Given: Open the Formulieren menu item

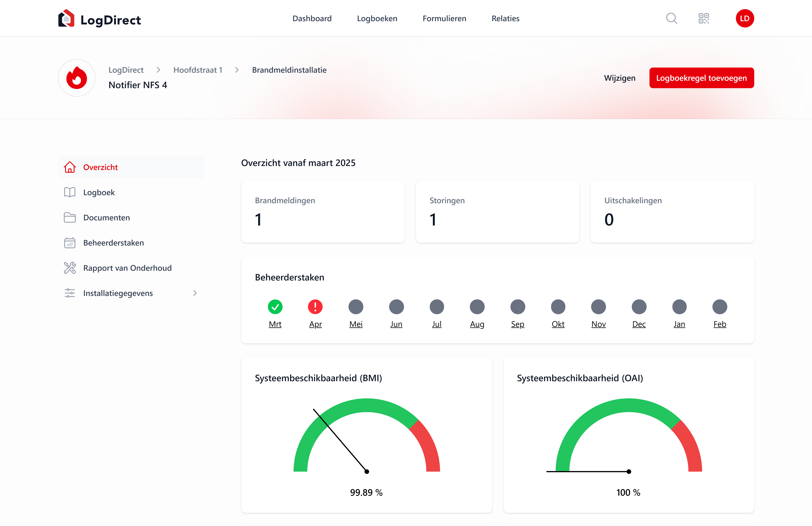Looking at the screenshot, I should [x=444, y=18].
